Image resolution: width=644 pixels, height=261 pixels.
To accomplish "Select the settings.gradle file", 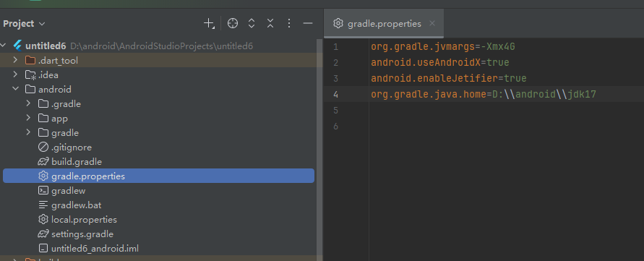I will pyautogui.click(x=82, y=234).
